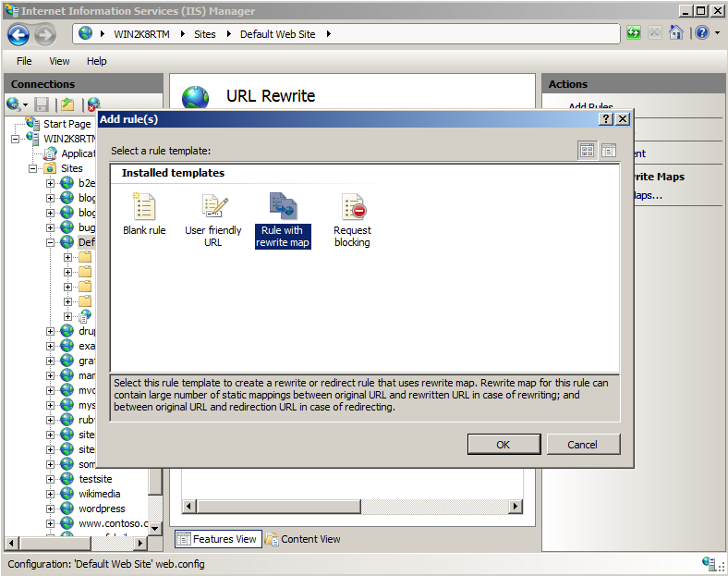Image resolution: width=728 pixels, height=576 pixels.
Task: Select the drup site globe in the tree
Action: point(67,331)
